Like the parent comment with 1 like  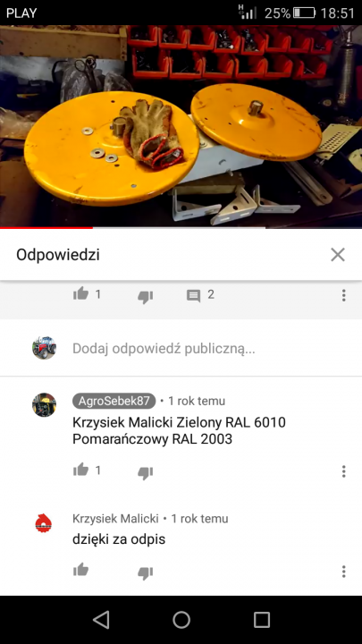pyautogui.click(x=80, y=294)
